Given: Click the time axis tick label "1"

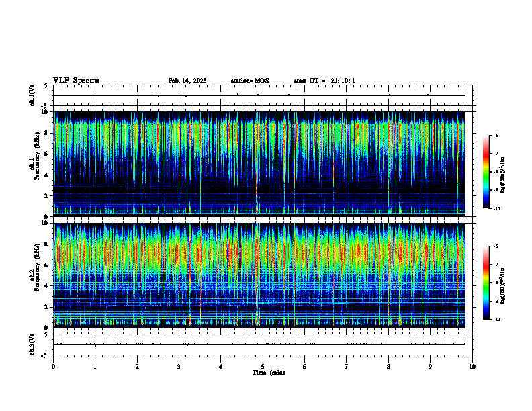Looking at the screenshot, I should pyautogui.click(x=95, y=367).
